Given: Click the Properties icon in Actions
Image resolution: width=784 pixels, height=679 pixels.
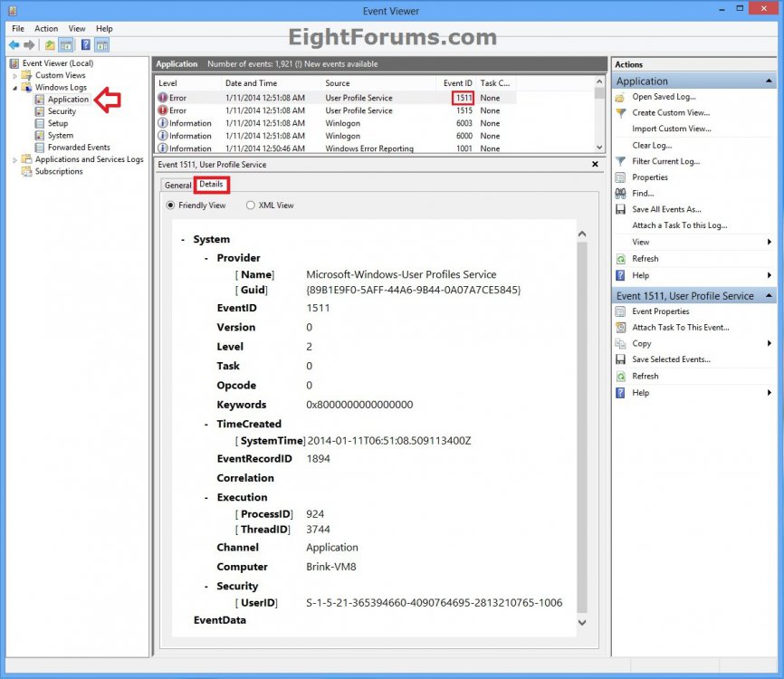Looking at the screenshot, I should pyautogui.click(x=620, y=177).
